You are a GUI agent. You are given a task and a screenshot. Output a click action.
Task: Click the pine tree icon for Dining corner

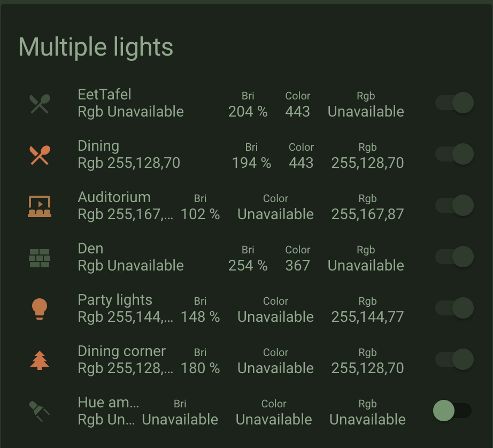[39, 359]
